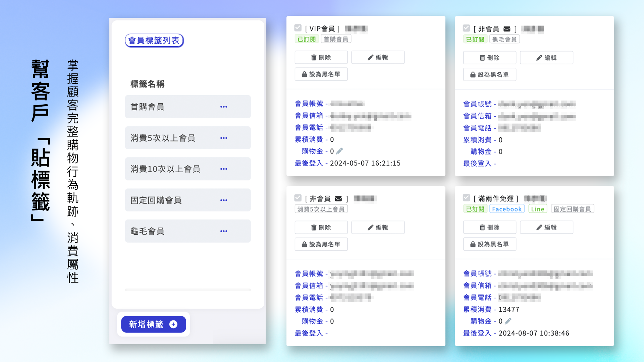Click envelope icon on 非會員 card tagged 消費5次以上會員
Viewport: 644px width, 362px height.
tap(338, 199)
